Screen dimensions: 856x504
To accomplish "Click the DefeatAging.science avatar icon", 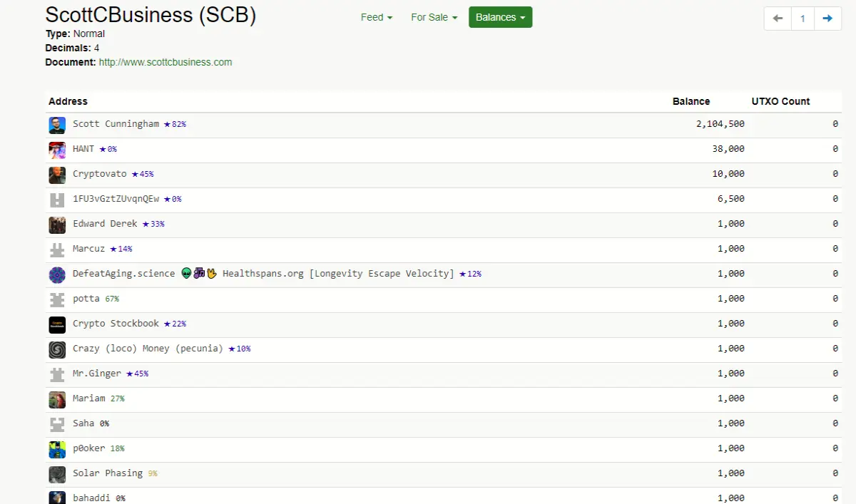I will click(57, 275).
